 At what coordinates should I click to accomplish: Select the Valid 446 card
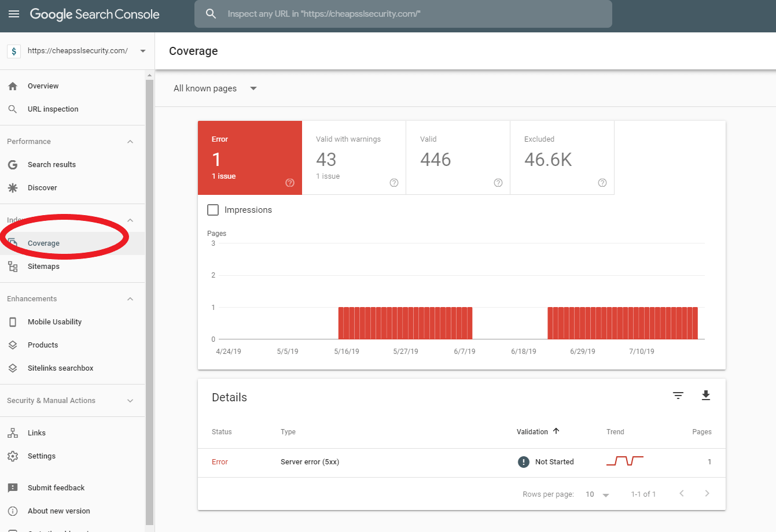(x=458, y=158)
